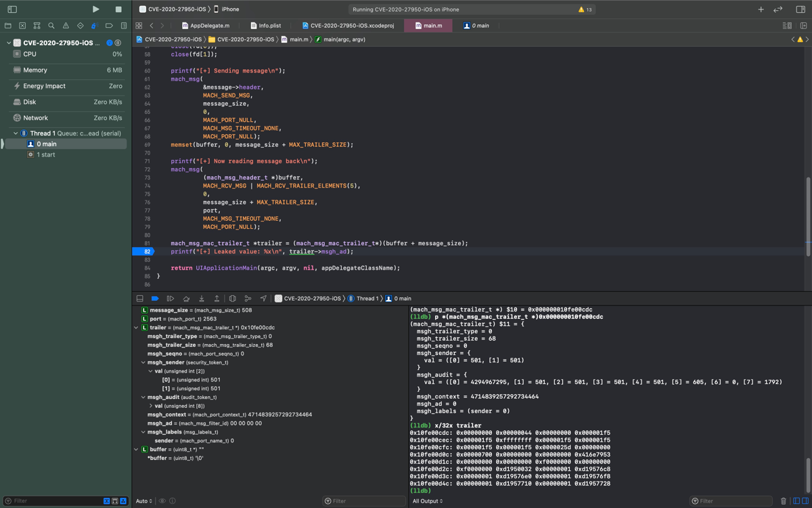Select the main.m tab

(428, 26)
